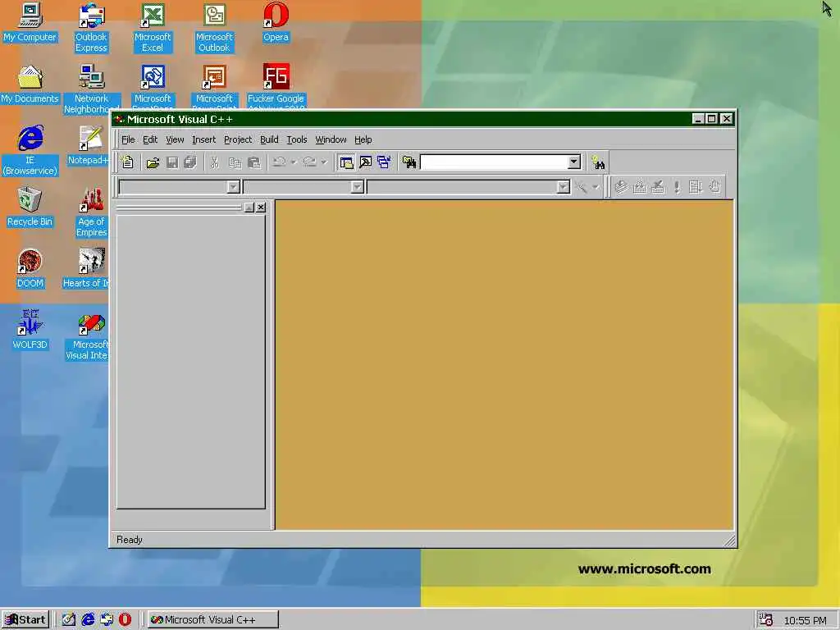Click the Insert Breakpoint hand icon

pyautogui.click(x=714, y=187)
